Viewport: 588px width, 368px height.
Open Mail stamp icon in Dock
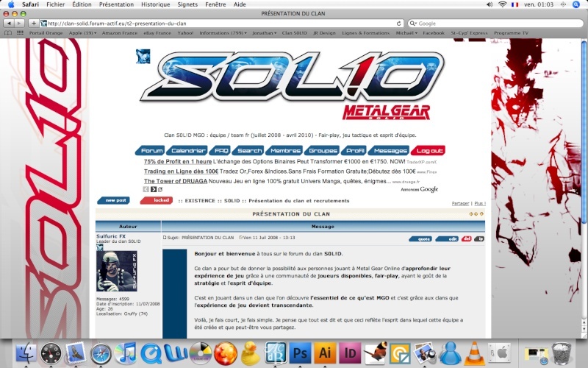76,353
